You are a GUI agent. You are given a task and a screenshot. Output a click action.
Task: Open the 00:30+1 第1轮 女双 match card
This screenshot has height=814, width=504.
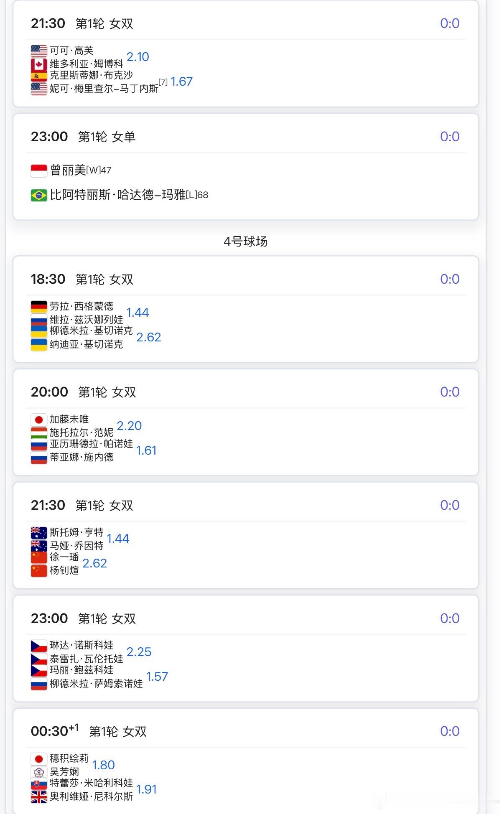[x=246, y=761]
